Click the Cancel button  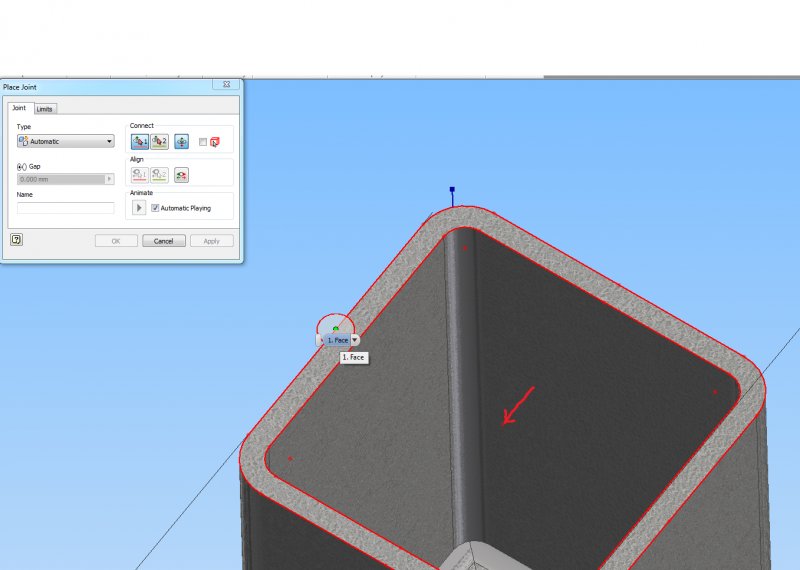[x=164, y=241]
